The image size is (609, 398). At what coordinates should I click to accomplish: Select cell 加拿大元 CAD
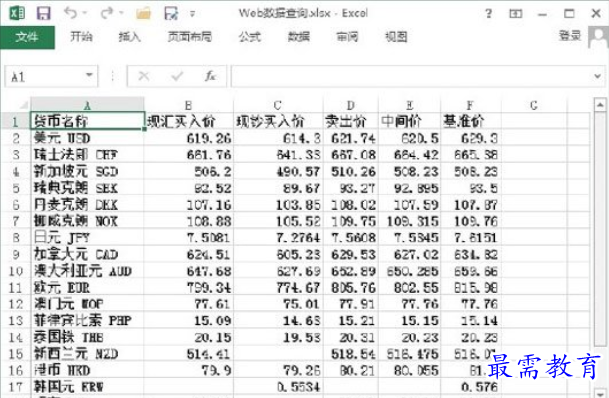tap(87, 254)
